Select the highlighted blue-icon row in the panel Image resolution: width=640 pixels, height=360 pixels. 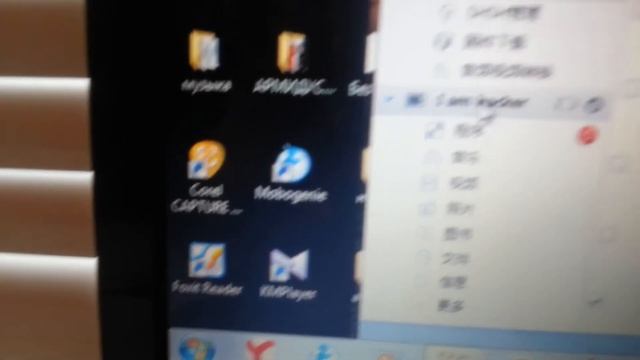[x=492, y=102]
